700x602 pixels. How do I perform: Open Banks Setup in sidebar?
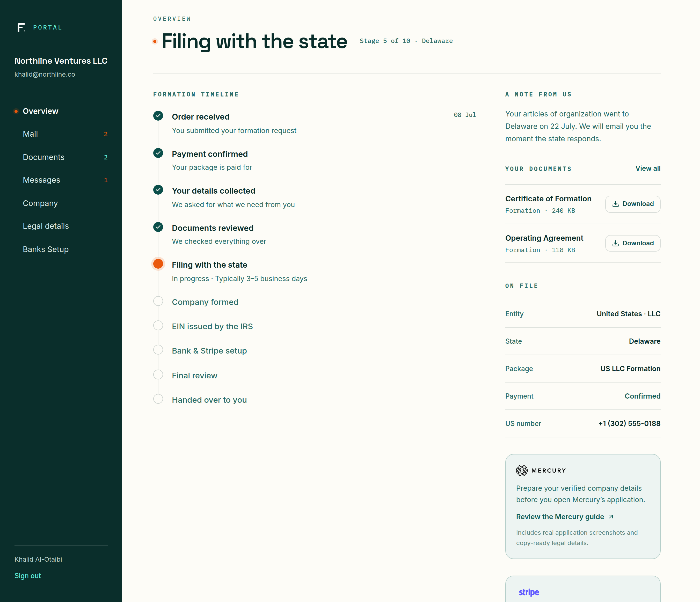pos(46,249)
